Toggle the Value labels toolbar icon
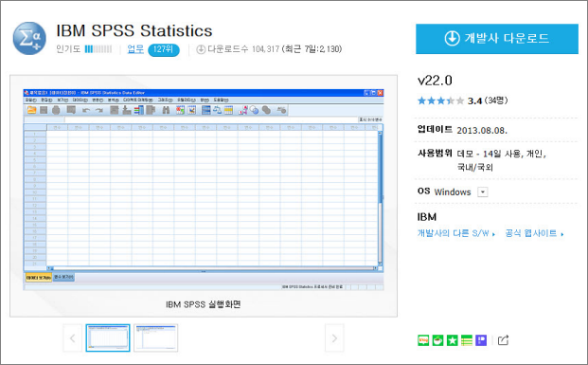Screen dimensions: 588x365 point(243,110)
